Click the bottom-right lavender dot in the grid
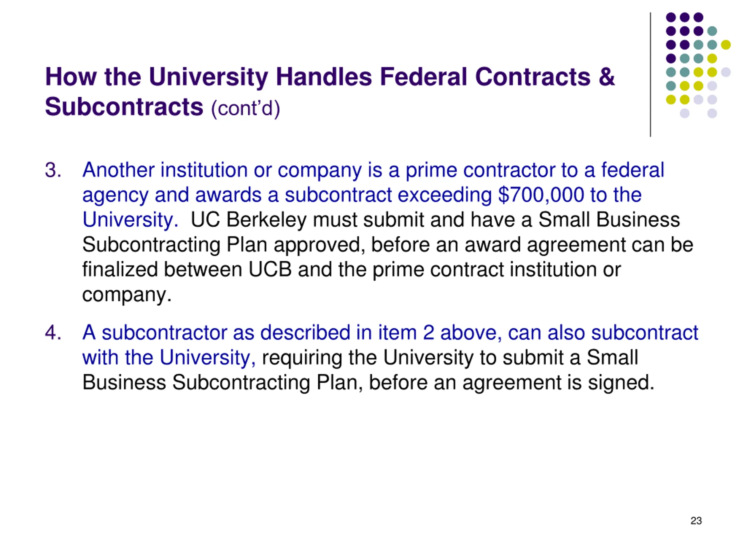This screenshot has width=747, height=560. coord(712,113)
